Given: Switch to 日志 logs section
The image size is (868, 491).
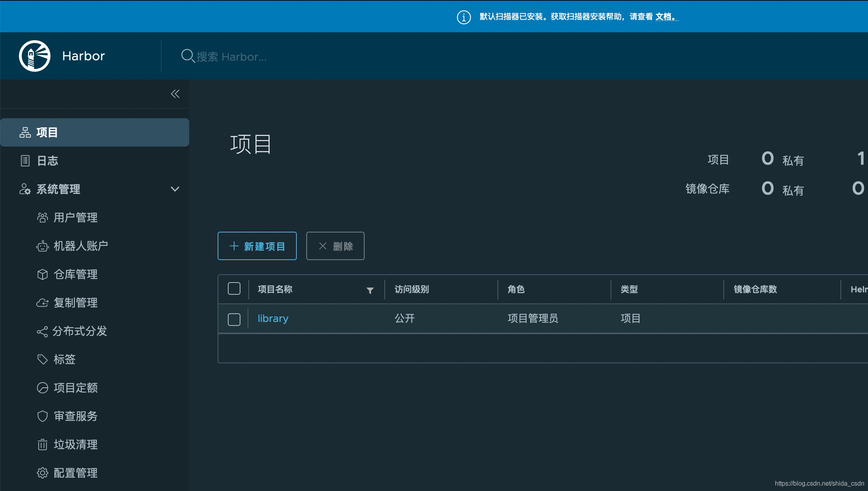Looking at the screenshot, I should point(47,160).
